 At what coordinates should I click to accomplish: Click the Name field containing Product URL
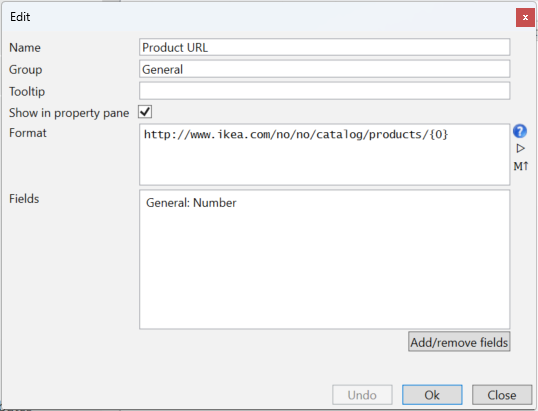point(324,47)
